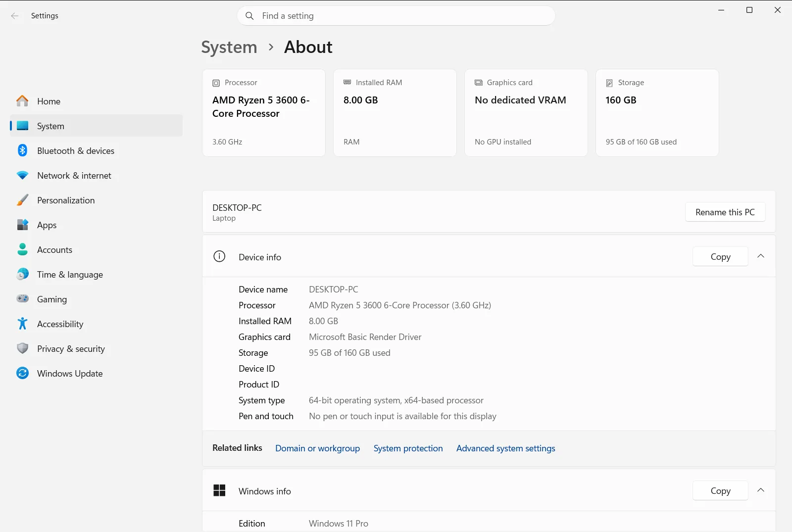792x532 pixels.
Task: Click the Processor summary card
Action: [264, 113]
